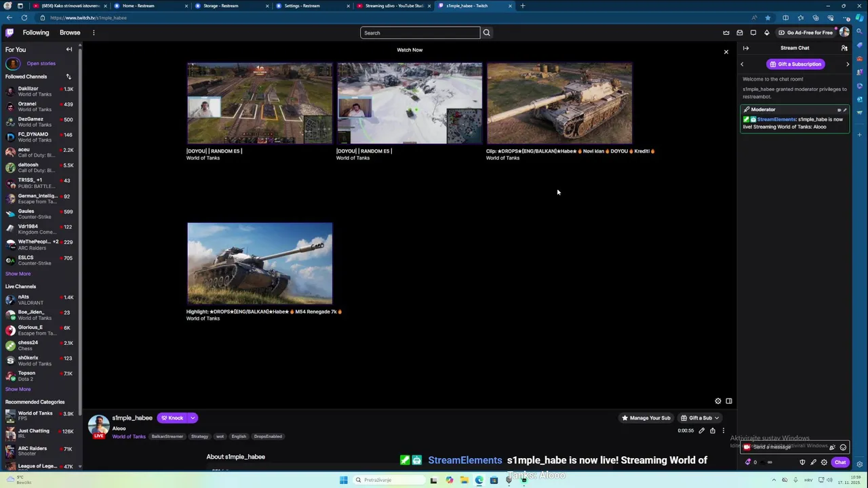Share the stream via share icon

[x=713, y=430]
